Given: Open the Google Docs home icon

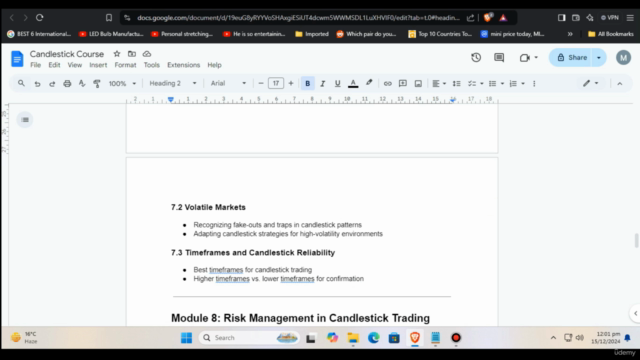Looking at the screenshot, I should pos(17,59).
